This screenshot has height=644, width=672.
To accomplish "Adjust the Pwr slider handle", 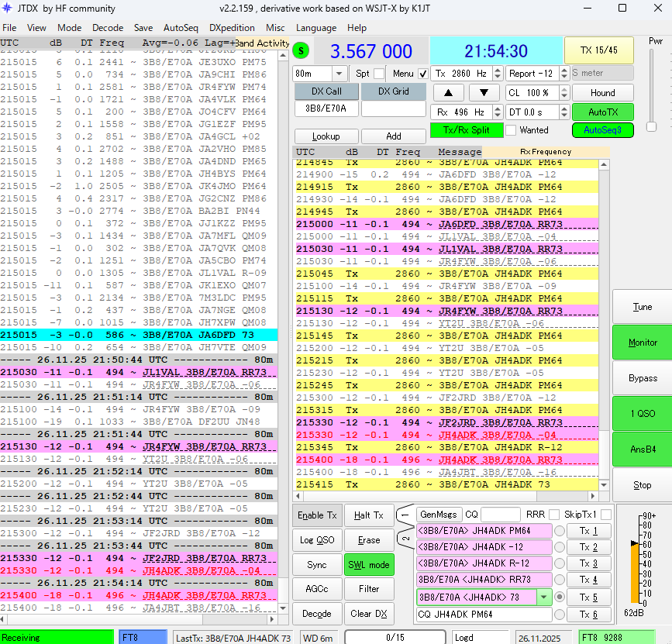I will pos(651,126).
